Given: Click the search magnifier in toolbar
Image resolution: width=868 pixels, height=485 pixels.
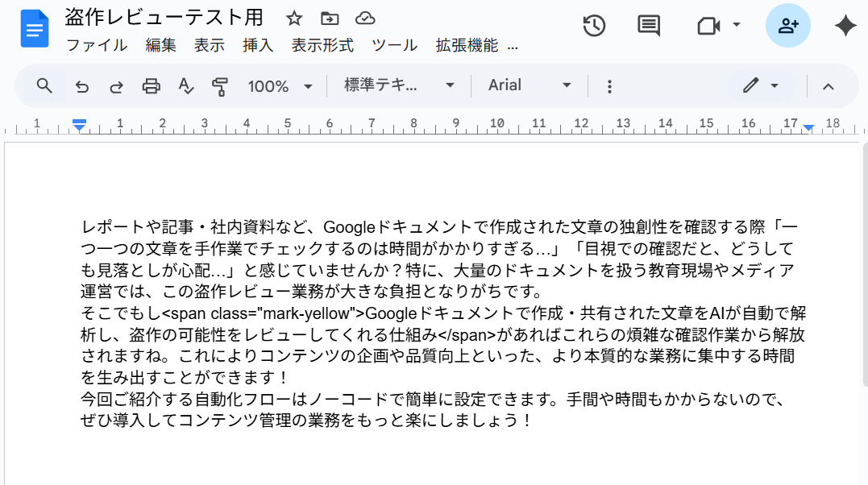Looking at the screenshot, I should click(44, 86).
